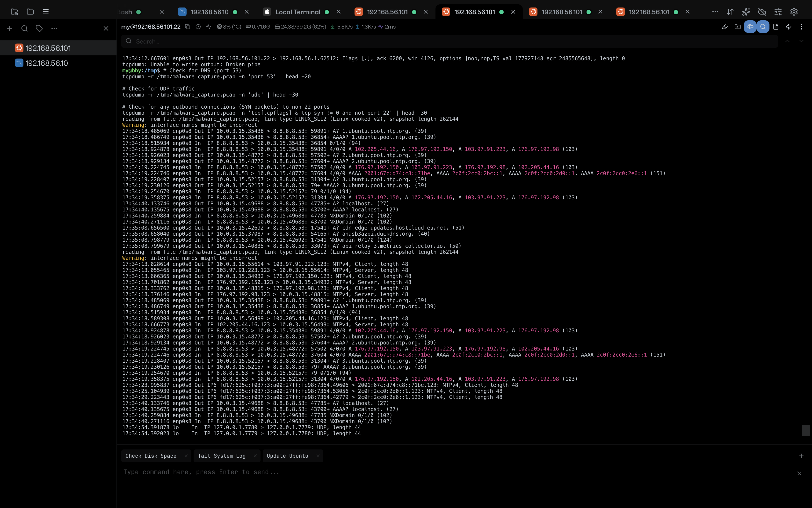Show memory usage 0.7/1.6G details
The width and height of the screenshot is (812, 508).
258,27
